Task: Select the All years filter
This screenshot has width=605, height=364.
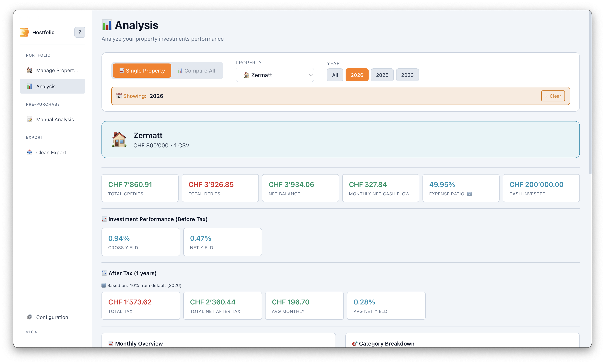Action: click(335, 75)
